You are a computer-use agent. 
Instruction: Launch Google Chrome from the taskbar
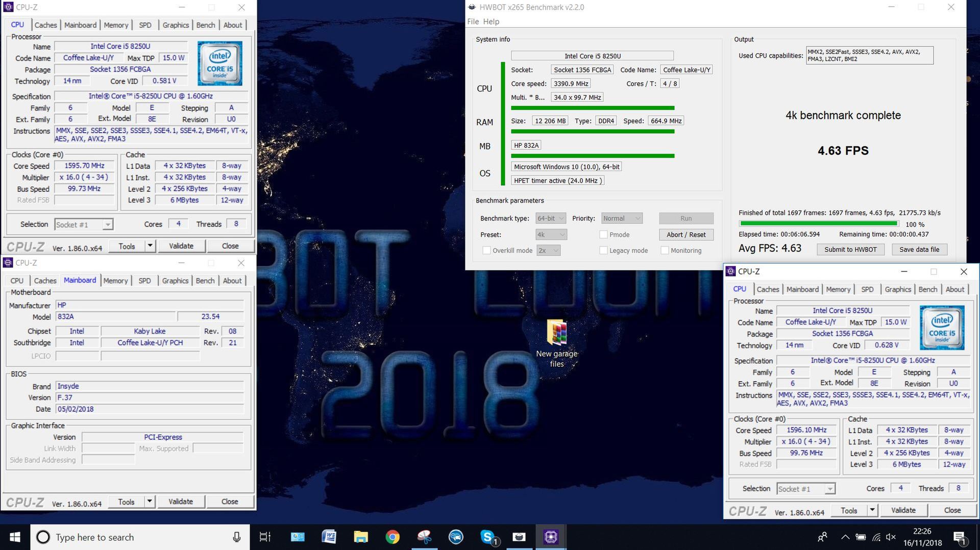point(393,537)
